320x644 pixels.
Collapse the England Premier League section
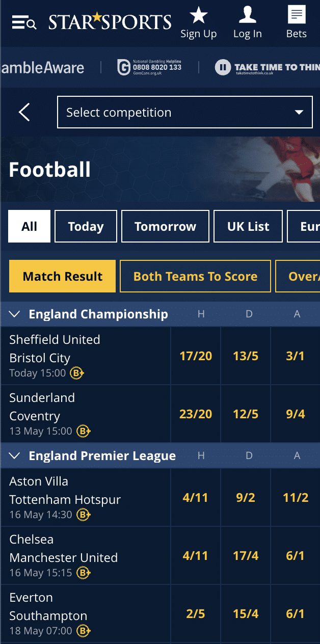pos(14,455)
